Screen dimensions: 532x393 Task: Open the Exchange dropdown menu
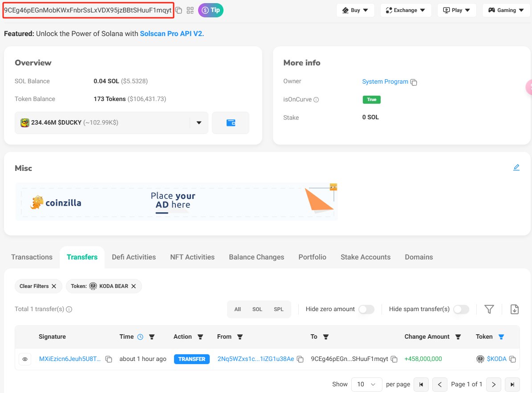point(406,10)
